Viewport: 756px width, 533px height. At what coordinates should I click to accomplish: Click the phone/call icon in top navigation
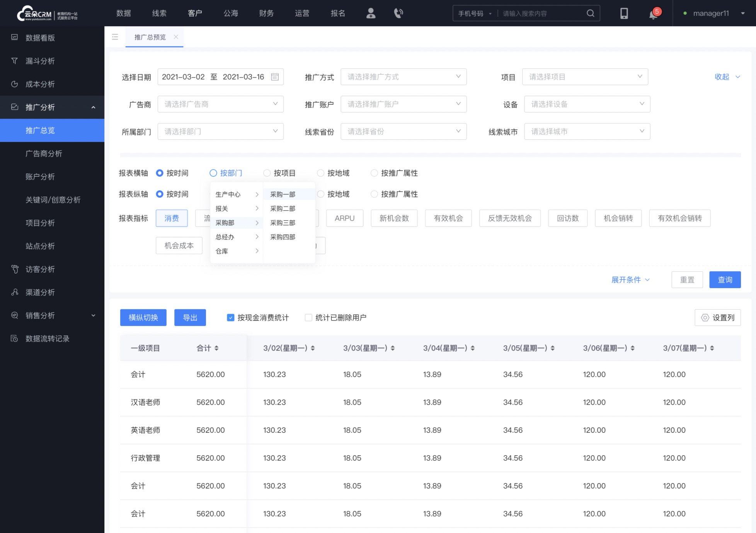pos(398,13)
